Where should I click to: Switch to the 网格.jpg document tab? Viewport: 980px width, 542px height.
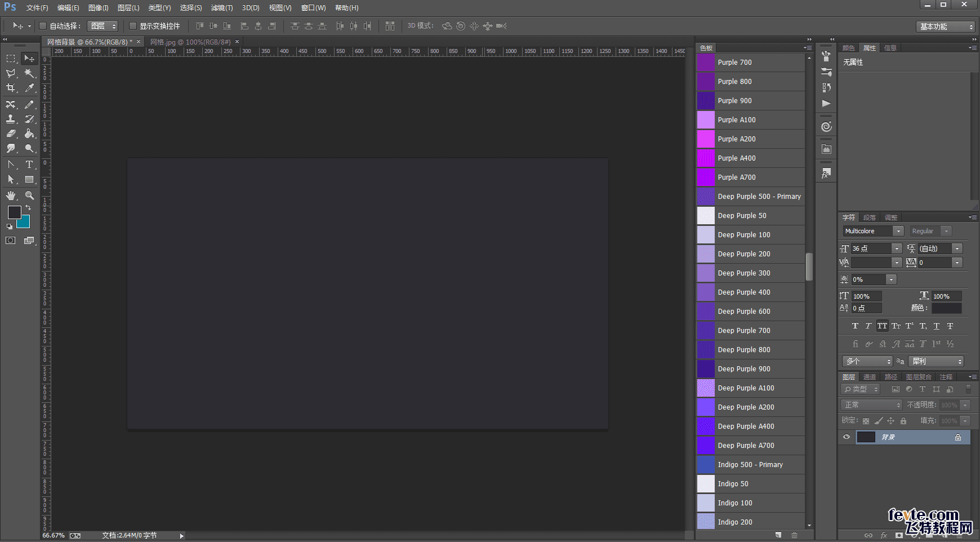[x=190, y=42]
